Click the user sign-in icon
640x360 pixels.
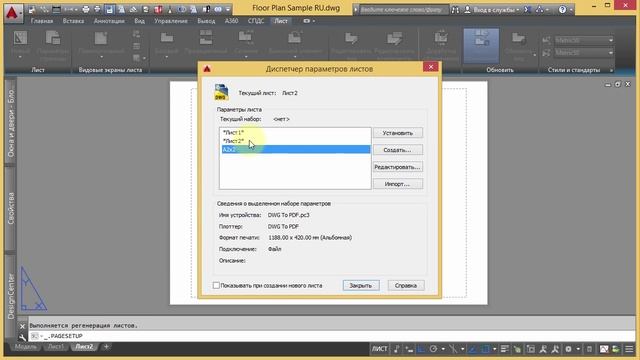pos(467,9)
